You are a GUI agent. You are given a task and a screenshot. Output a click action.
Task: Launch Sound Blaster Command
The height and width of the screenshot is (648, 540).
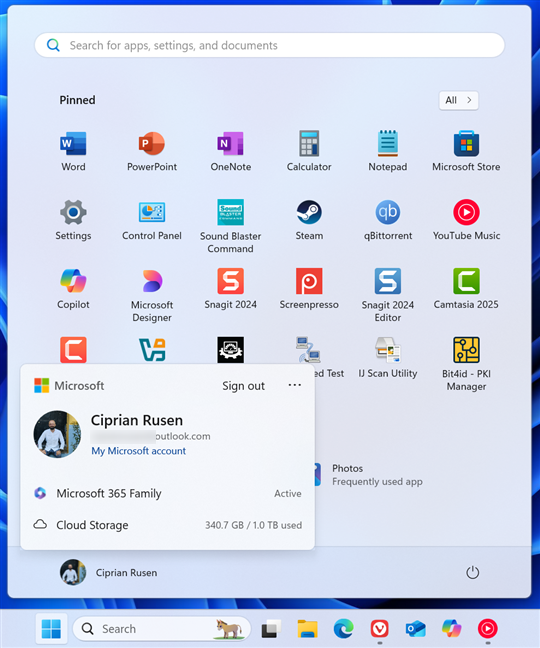click(x=231, y=226)
